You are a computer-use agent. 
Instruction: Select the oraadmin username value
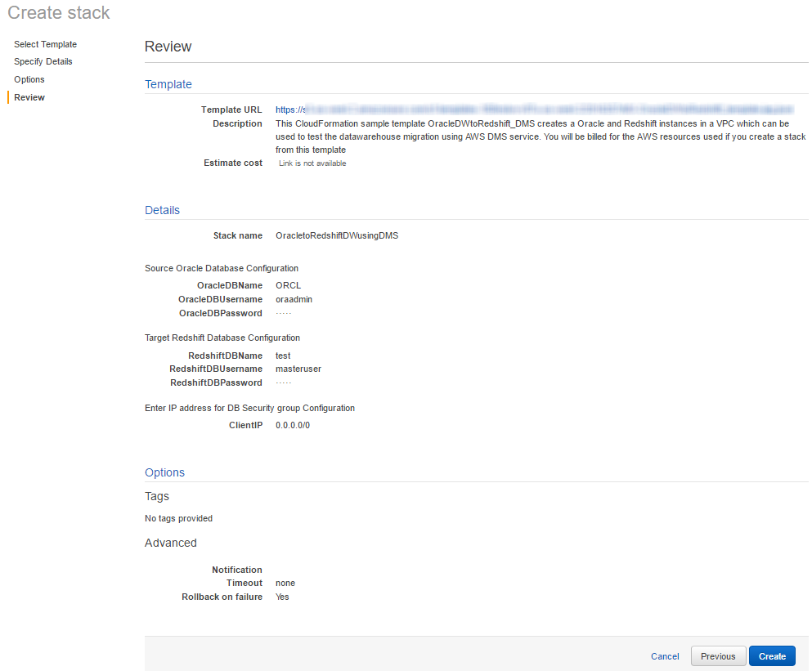[x=293, y=299]
